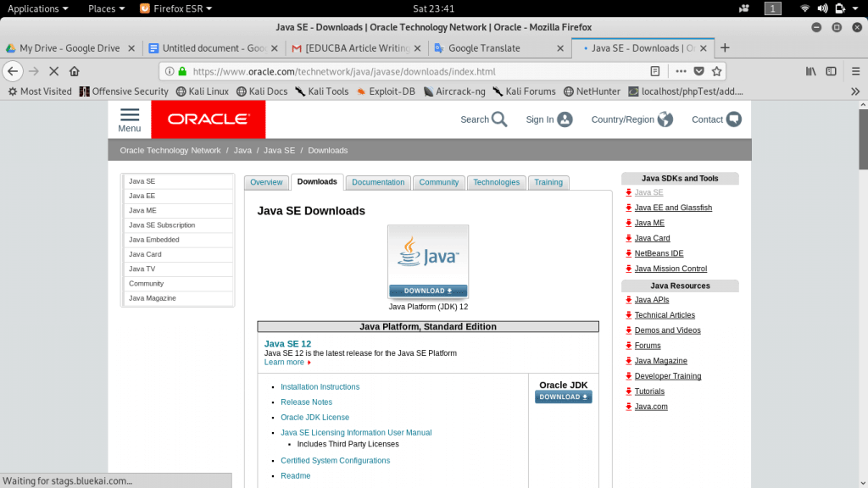This screenshot has width=868, height=488.
Task: Bookmark this page with star icon
Action: point(716,71)
